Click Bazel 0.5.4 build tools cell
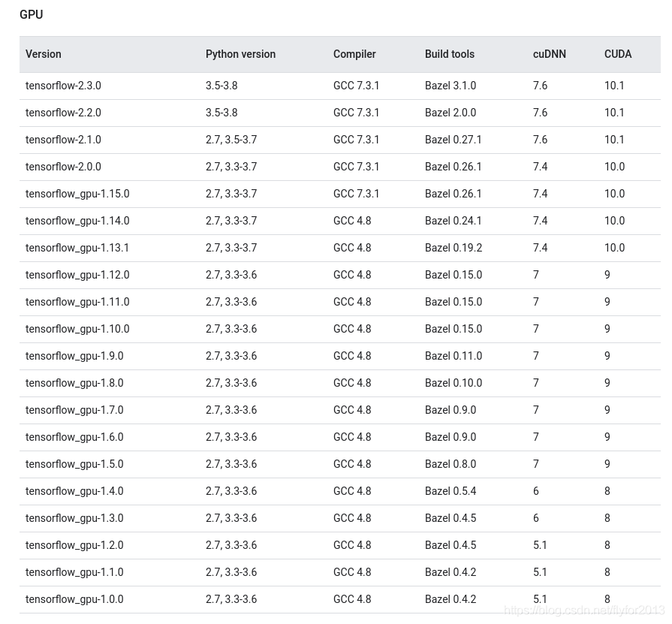This screenshot has height=624, width=672. 451,490
